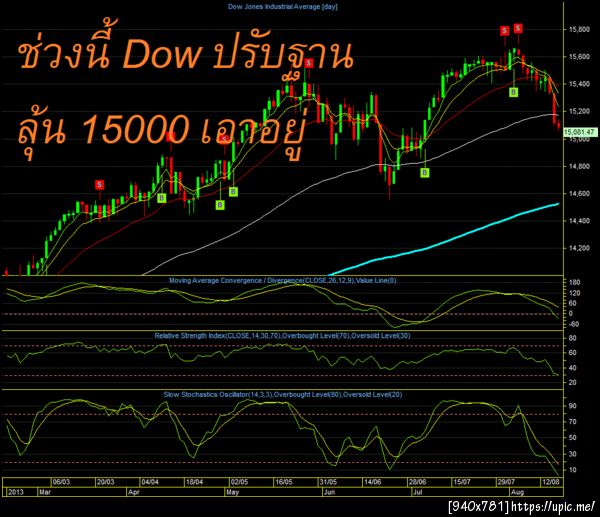600x517 pixels.
Task: Click the 15,200 price axis label
Action: point(579,111)
